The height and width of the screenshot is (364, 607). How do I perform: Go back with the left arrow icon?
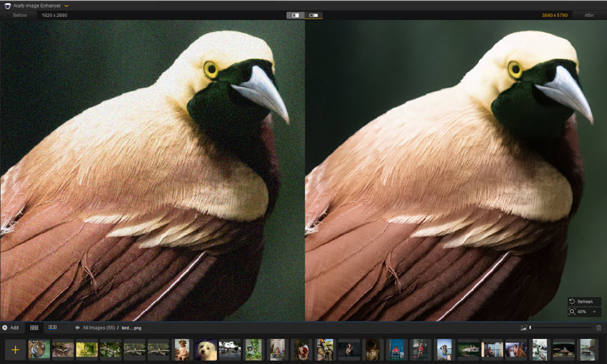tap(77, 328)
